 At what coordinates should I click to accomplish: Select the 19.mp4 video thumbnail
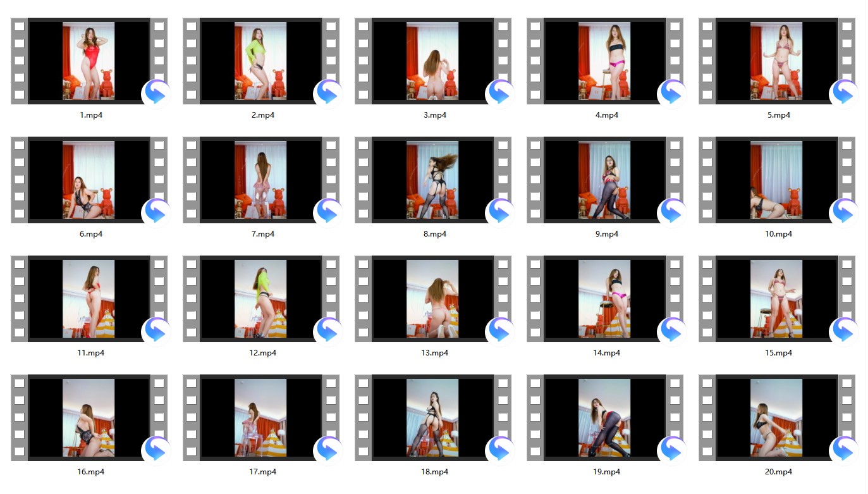(605, 417)
